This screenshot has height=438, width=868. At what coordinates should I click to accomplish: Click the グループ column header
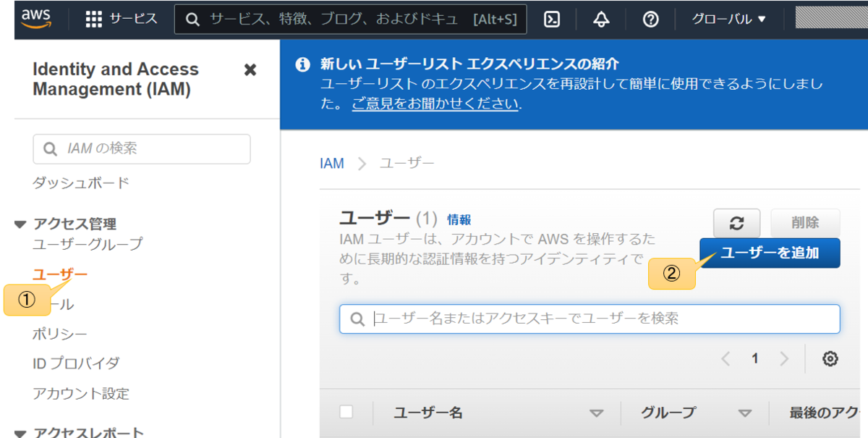tap(668, 413)
